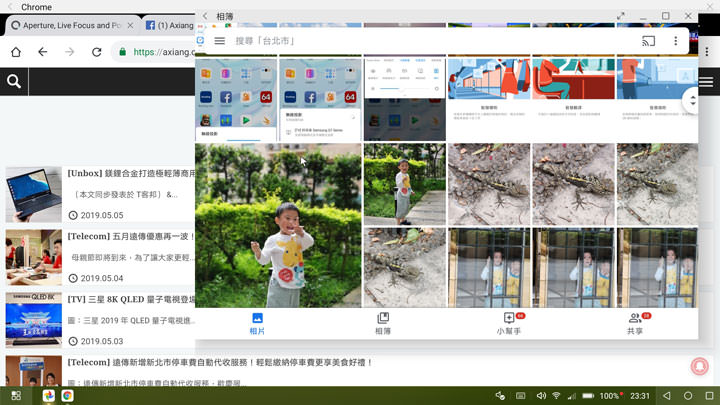Viewport: 720px width, 405px height.
Task: Click Chrome's home button
Action: (x=16, y=52)
